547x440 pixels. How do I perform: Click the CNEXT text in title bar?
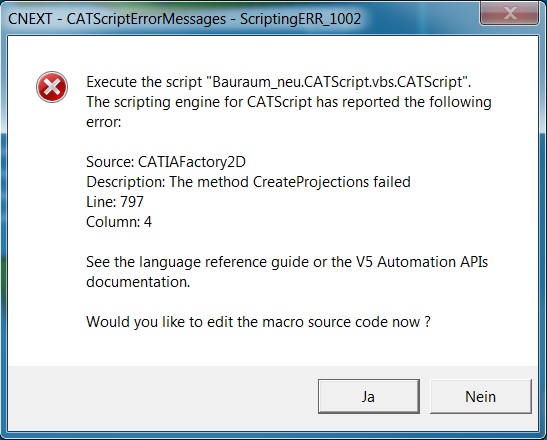[x=30, y=19]
